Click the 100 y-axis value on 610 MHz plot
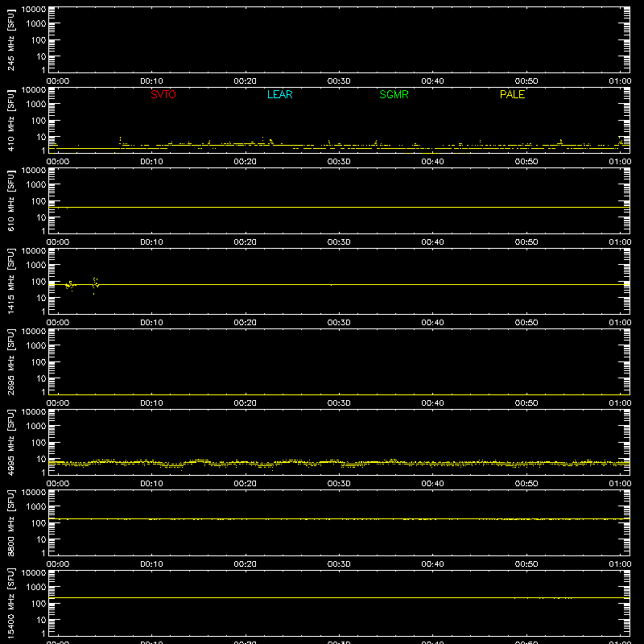The height and width of the screenshot is (644, 644). tap(39, 201)
